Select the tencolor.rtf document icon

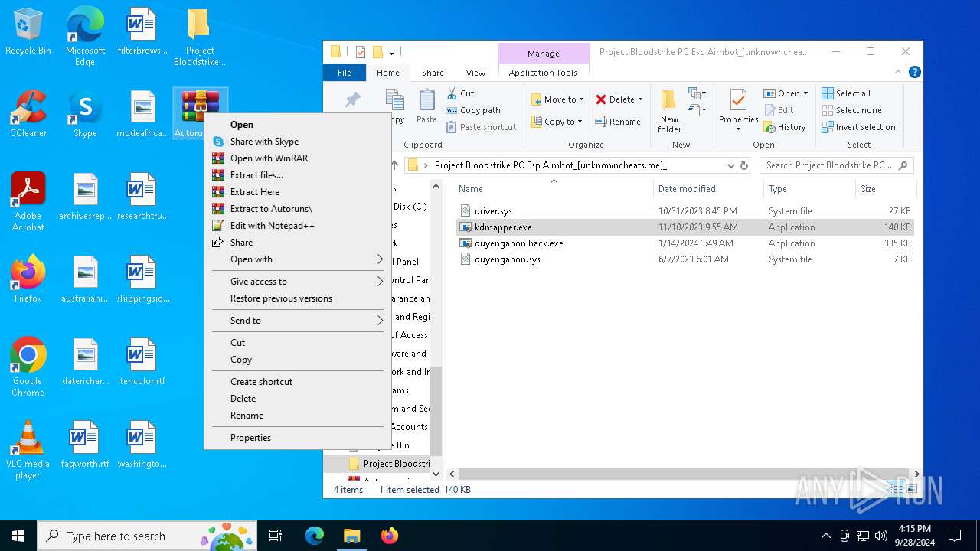[142, 362]
